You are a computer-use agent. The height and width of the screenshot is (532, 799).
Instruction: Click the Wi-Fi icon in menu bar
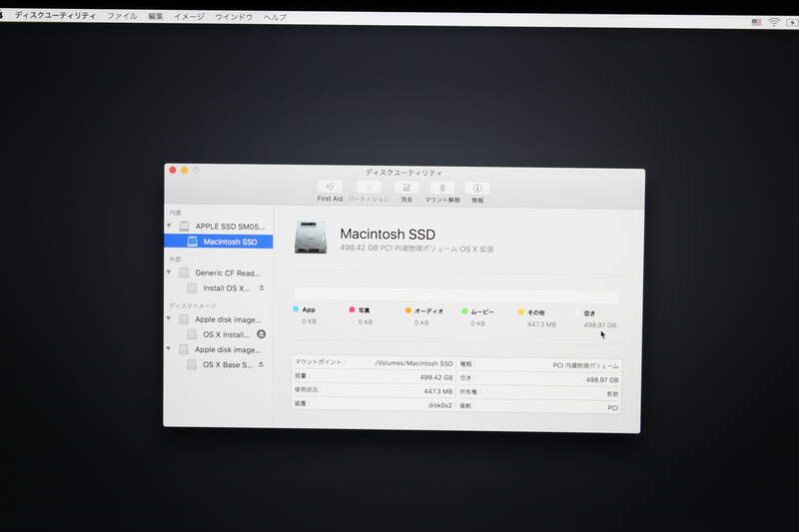[773, 22]
